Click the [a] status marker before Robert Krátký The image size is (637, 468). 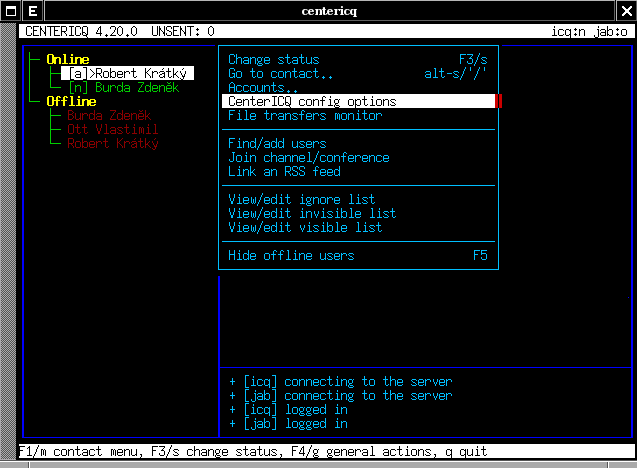click(x=77, y=73)
